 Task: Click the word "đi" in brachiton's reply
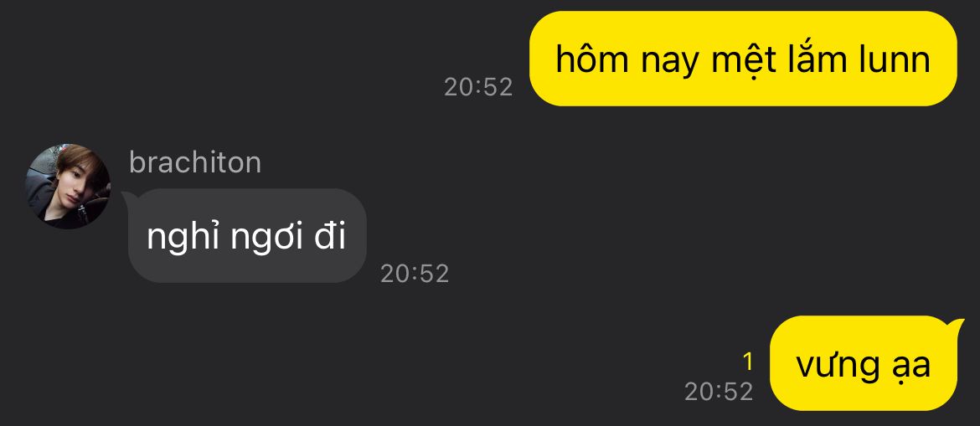[330, 236]
